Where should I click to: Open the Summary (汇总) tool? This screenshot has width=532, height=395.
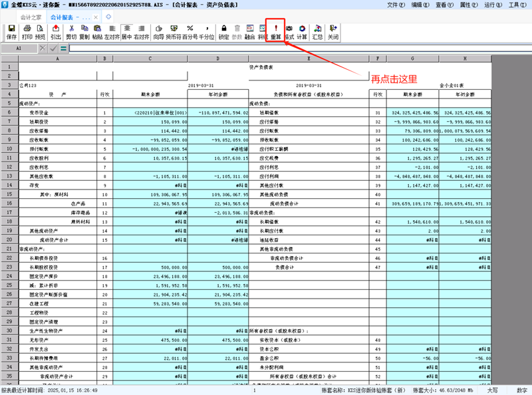click(318, 33)
